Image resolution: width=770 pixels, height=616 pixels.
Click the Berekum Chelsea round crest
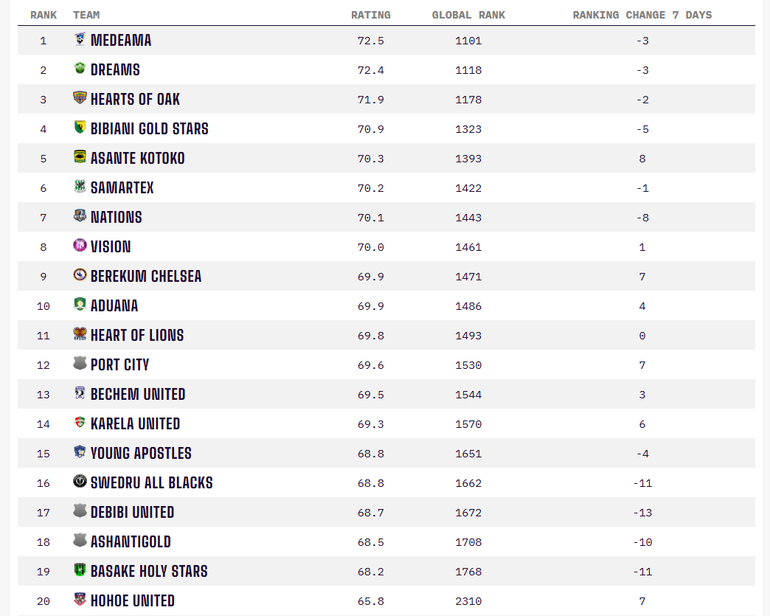click(x=80, y=275)
